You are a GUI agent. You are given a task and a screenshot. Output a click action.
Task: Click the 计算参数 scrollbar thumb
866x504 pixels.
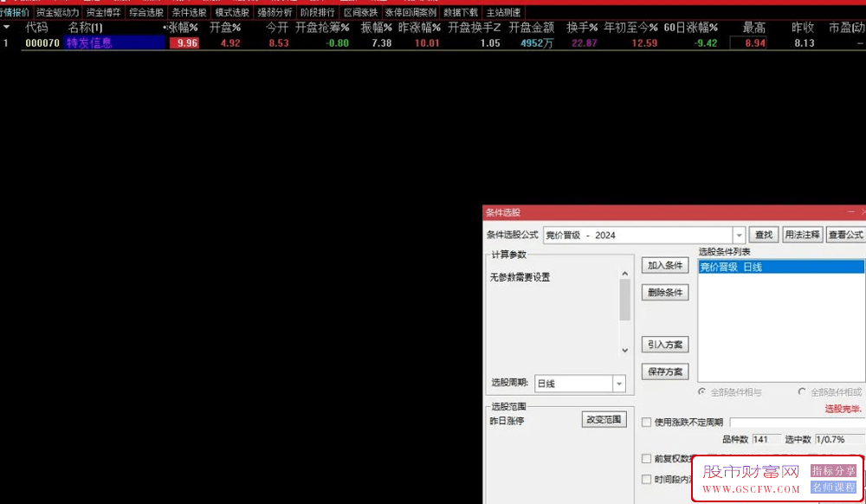coord(624,300)
